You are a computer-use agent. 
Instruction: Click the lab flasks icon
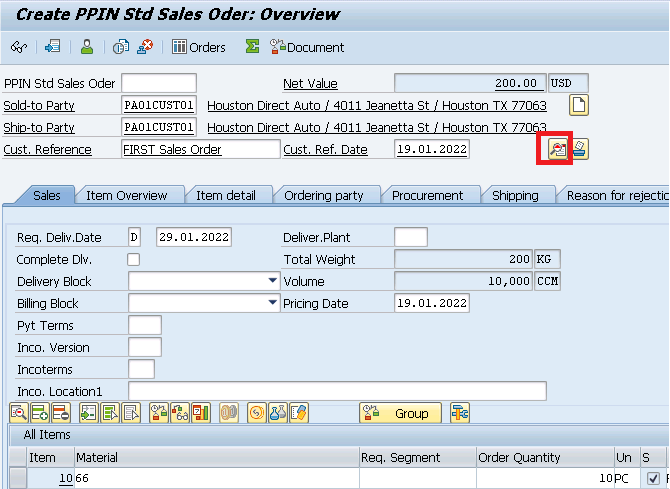[x=278, y=413]
